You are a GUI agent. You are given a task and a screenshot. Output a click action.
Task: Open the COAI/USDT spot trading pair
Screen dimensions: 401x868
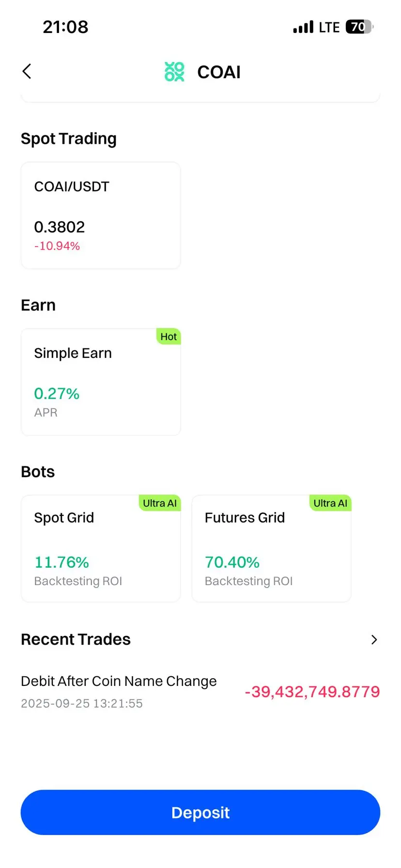click(72, 186)
